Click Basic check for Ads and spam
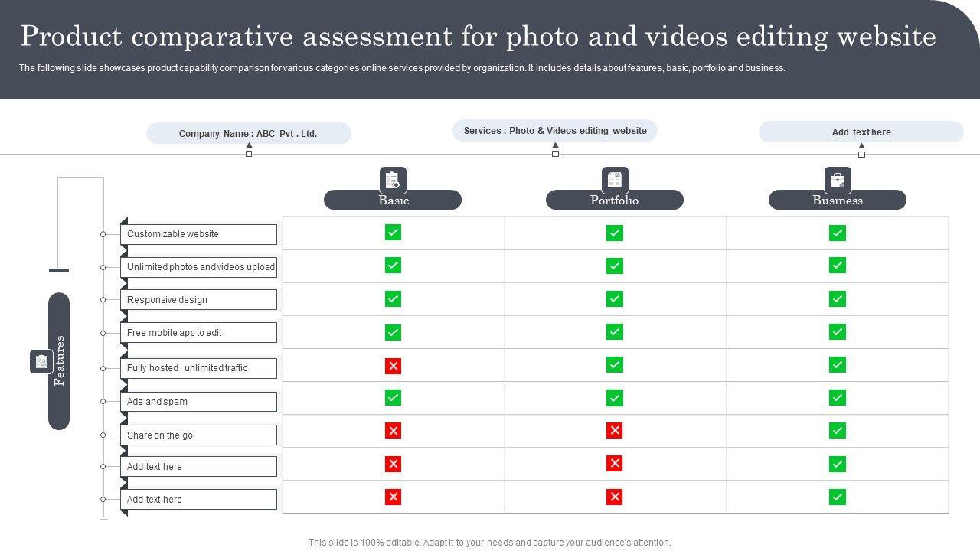The height and width of the screenshot is (551, 980). (393, 398)
